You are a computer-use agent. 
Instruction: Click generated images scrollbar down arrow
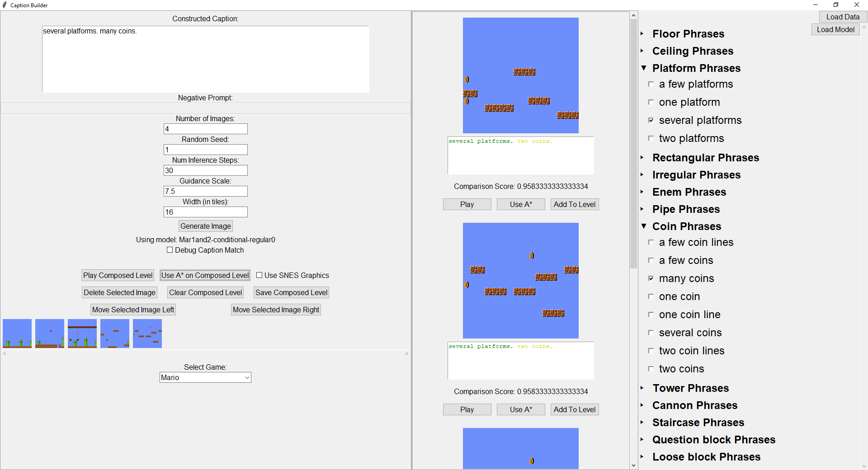pyautogui.click(x=633, y=465)
